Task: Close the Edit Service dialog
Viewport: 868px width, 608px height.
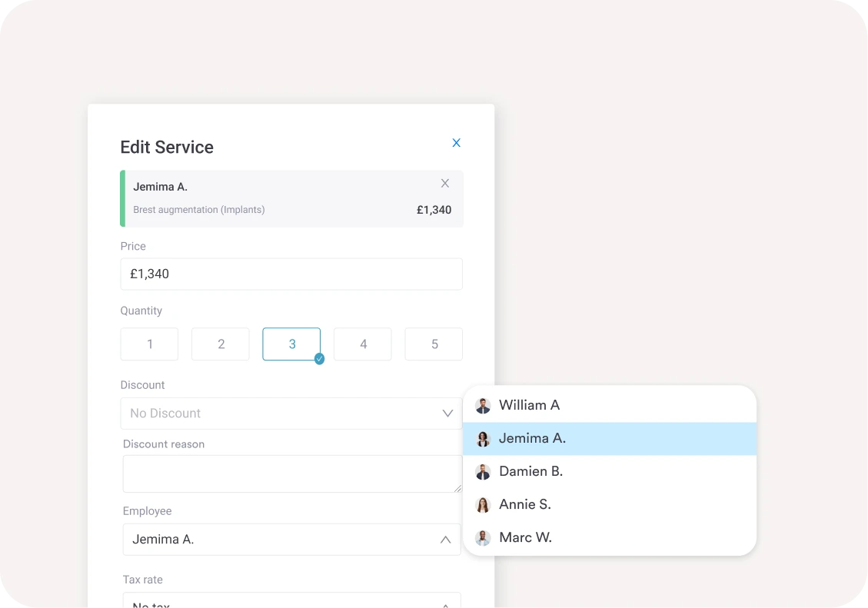Action: 456,143
